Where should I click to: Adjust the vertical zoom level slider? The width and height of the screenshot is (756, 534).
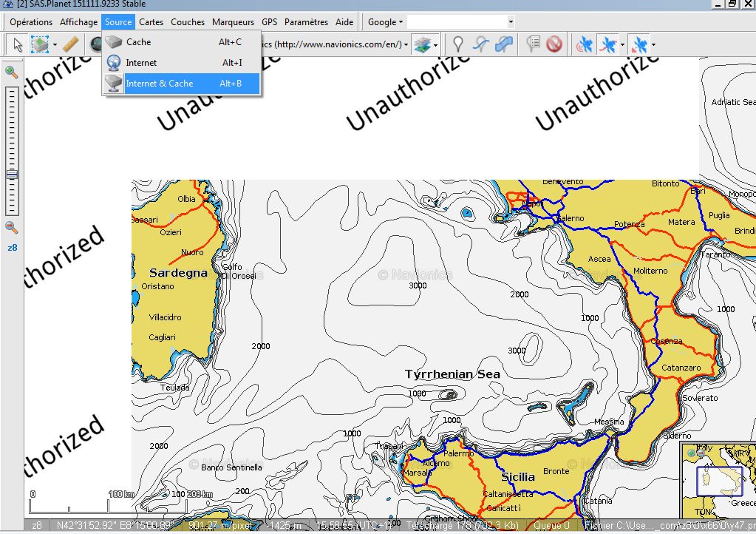point(12,175)
